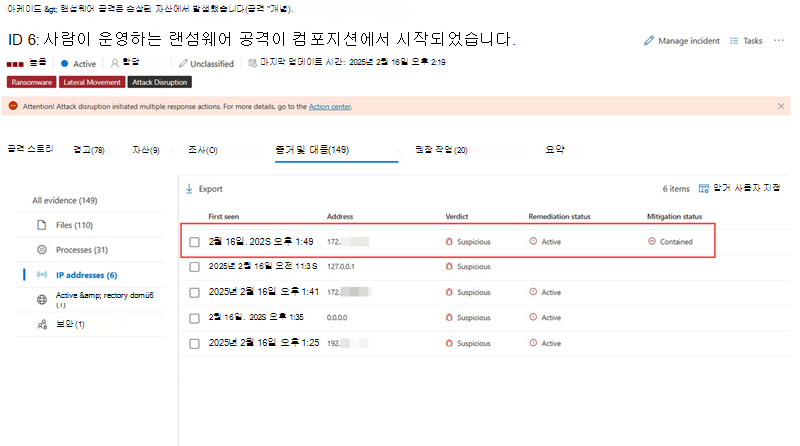
Task: Check the row for address 0.0.0.0
Action: (x=194, y=318)
